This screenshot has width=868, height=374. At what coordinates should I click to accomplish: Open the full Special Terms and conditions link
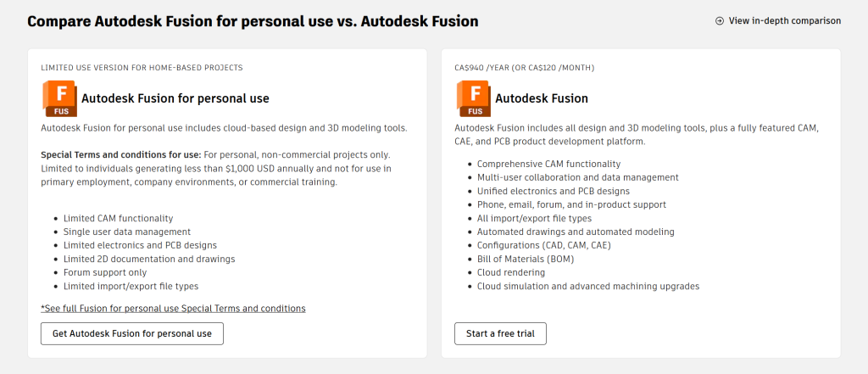click(x=173, y=308)
